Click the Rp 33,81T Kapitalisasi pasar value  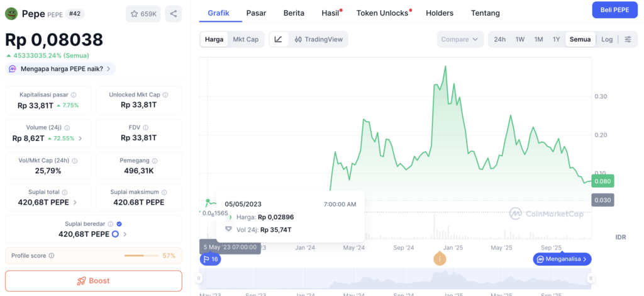36,105
